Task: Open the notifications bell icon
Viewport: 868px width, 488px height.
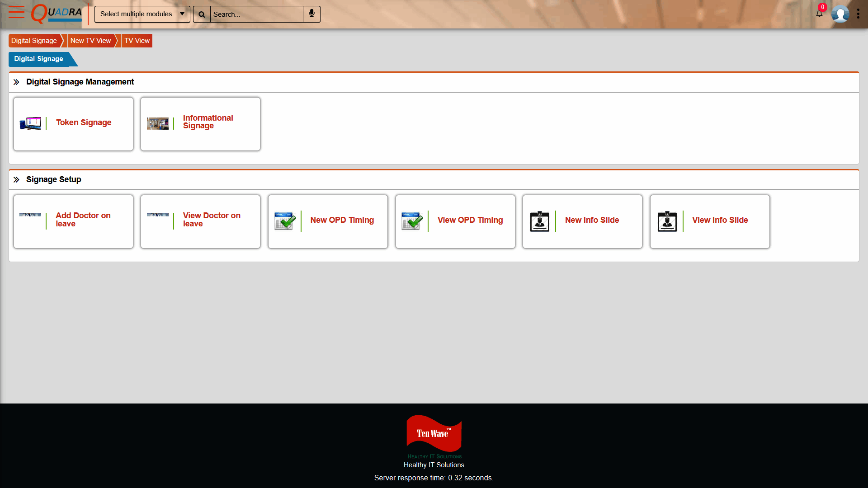Action: tap(819, 14)
